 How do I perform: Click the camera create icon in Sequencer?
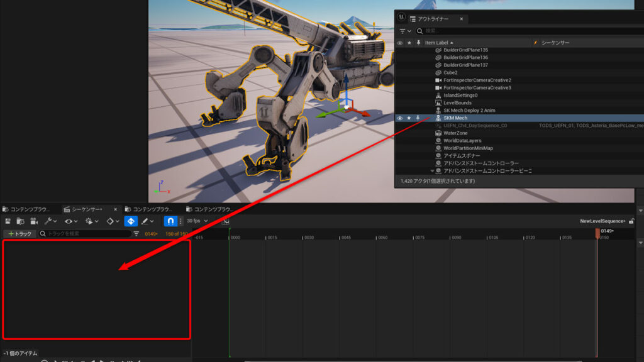[34, 221]
